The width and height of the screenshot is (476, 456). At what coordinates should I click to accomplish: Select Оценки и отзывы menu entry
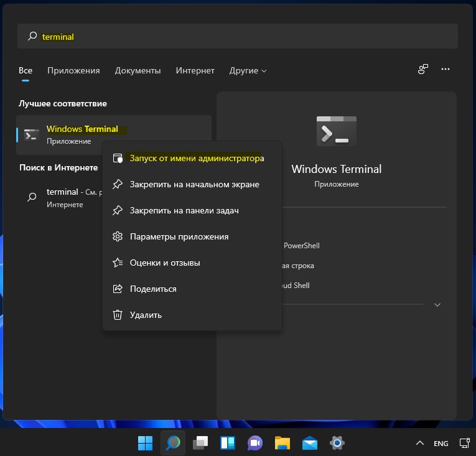pyautogui.click(x=192, y=263)
